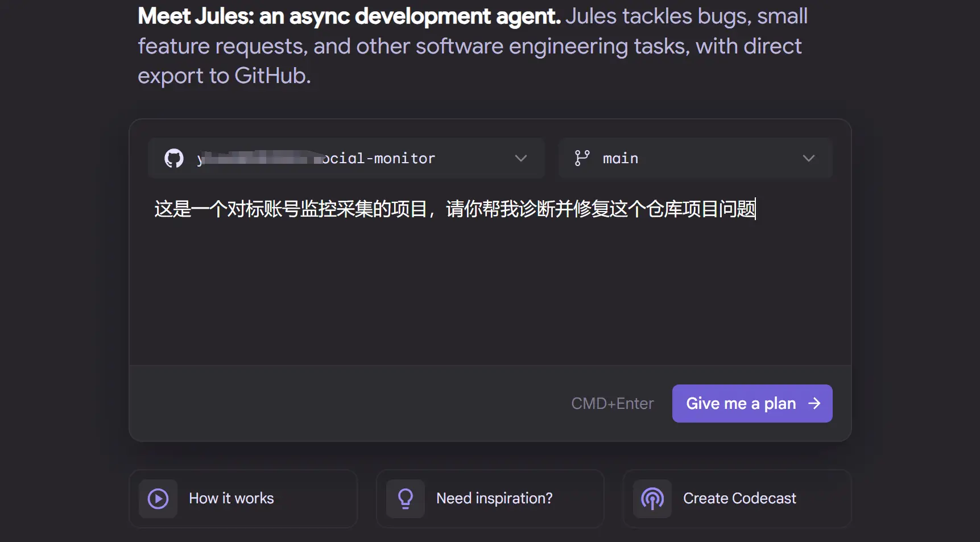Click the CMD+Enter shortcut hint text

[x=612, y=404]
